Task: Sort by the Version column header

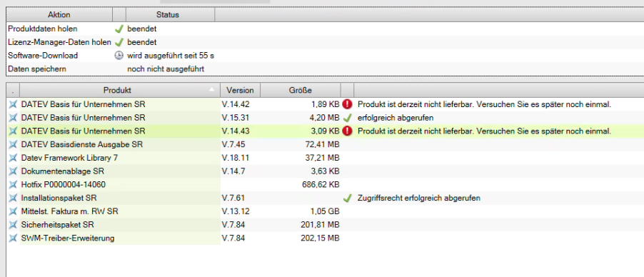Action: 241,90
